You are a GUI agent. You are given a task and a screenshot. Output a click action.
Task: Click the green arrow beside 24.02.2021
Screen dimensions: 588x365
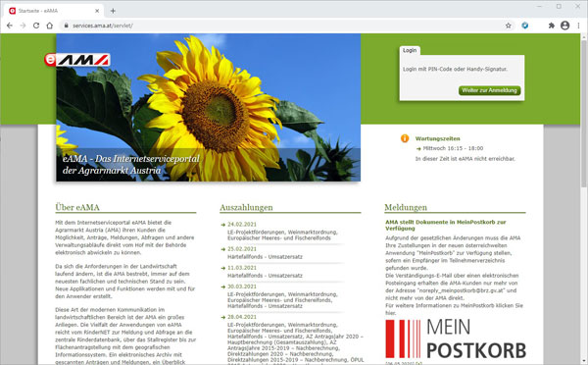(223, 225)
